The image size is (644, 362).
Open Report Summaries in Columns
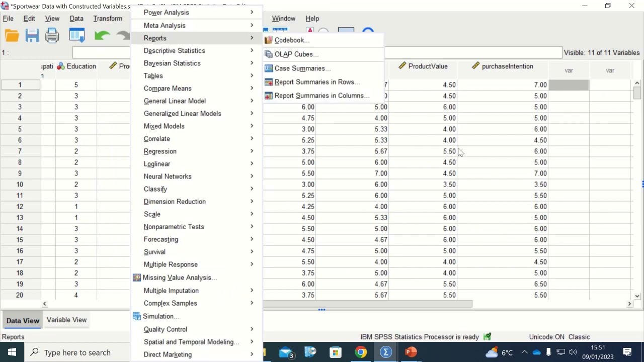pyautogui.click(x=323, y=96)
